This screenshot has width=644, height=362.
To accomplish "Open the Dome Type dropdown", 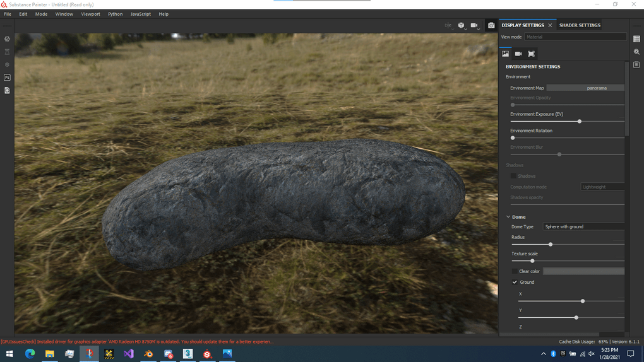I will tap(583, 226).
